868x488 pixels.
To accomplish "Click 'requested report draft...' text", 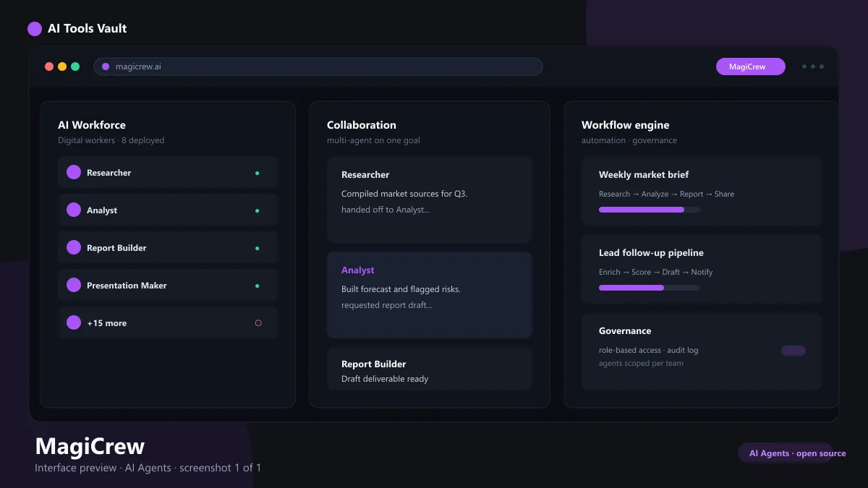I will [387, 305].
